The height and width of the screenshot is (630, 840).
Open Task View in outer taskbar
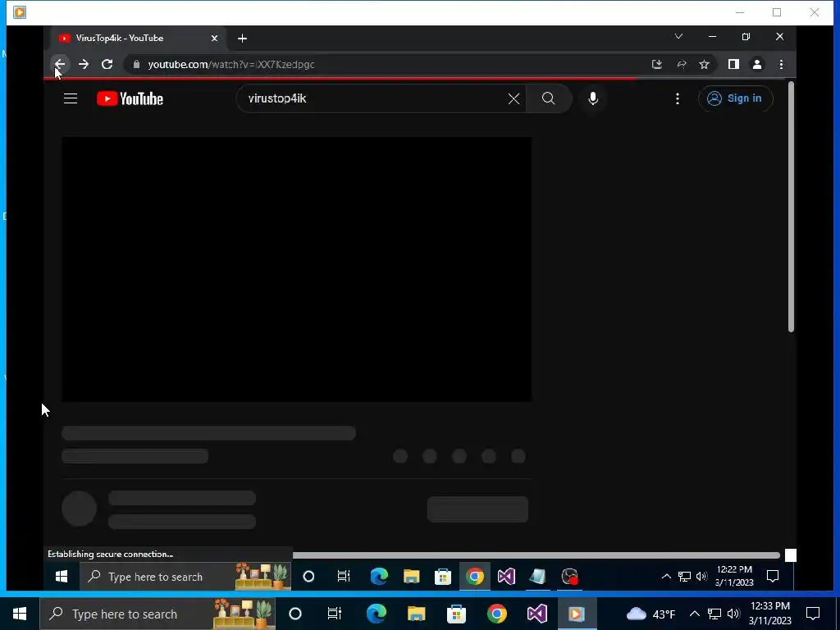335,614
